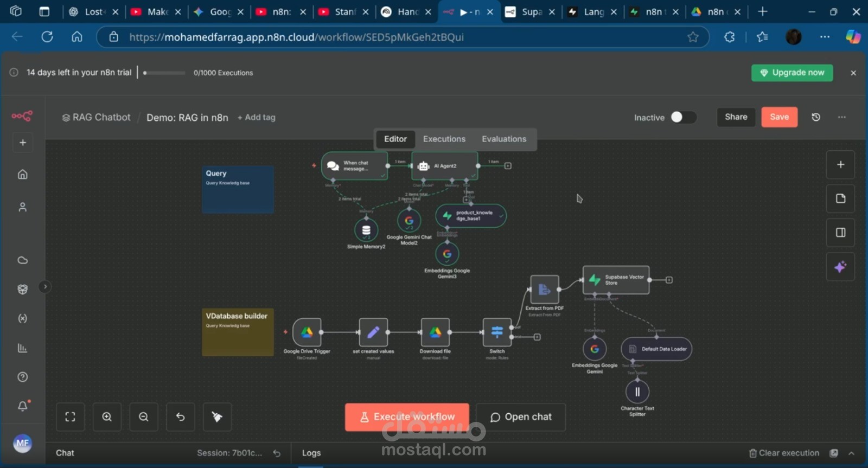Click the add new plus in left sidebar
The image size is (868, 468).
point(23,143)
